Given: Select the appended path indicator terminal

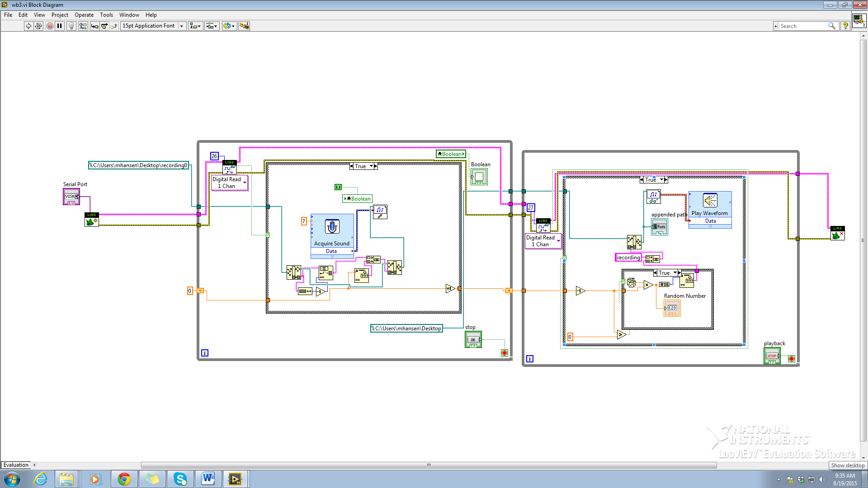Looking at the screenshot, I should tap(659, 227).
